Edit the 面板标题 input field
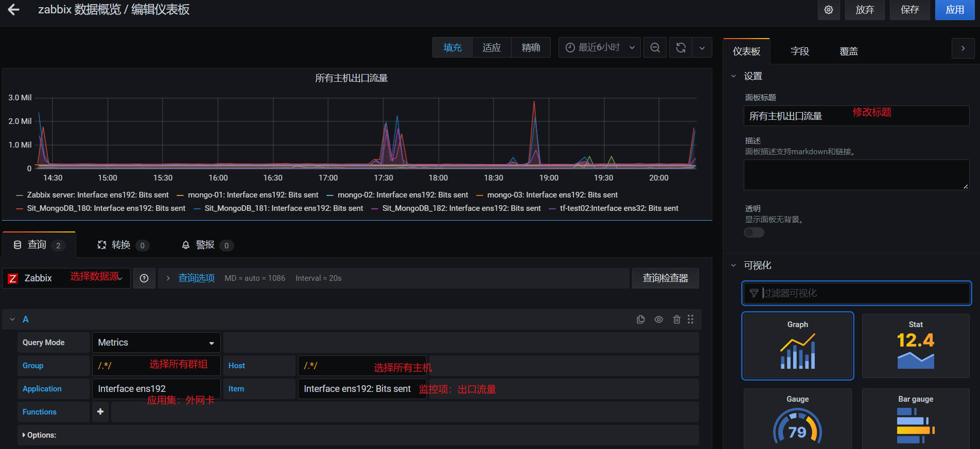980x449 pixels. (x=856, y=116)
